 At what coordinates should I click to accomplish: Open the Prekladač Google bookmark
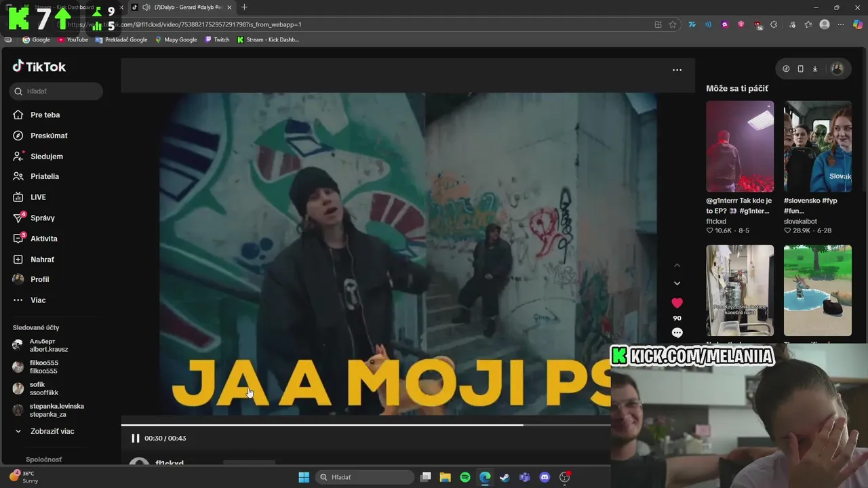click(121, 39)
